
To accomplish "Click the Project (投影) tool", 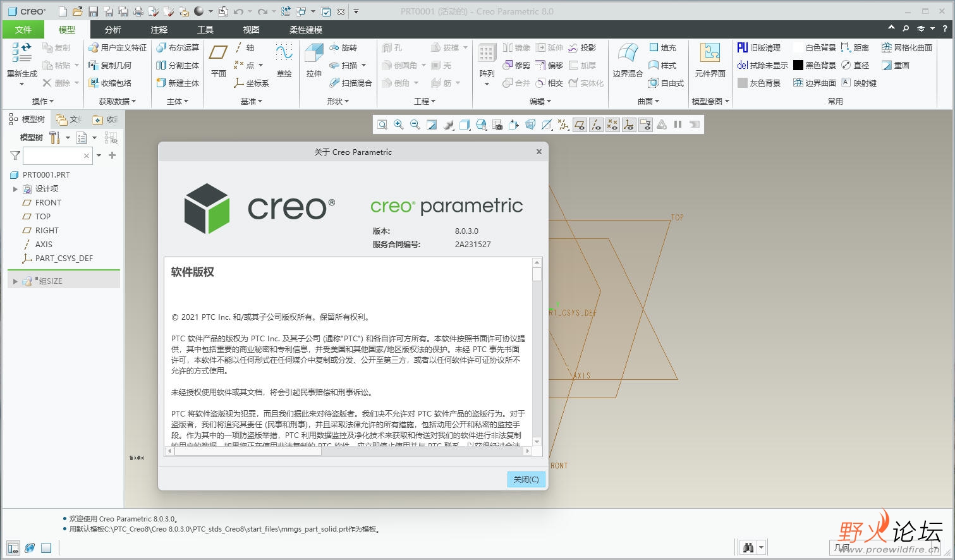I will (582, 47).
